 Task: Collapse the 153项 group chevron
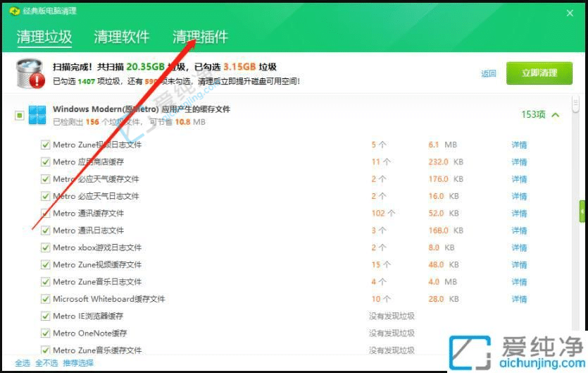tap(556, 115)
